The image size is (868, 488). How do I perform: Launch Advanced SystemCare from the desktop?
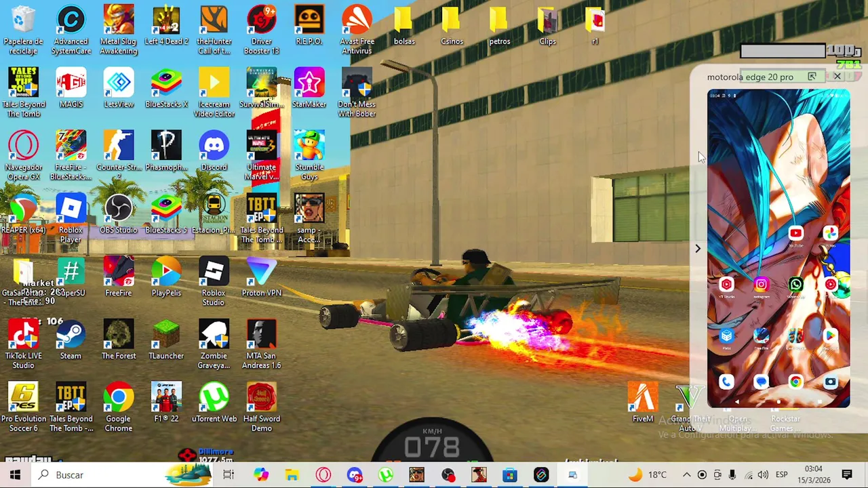point(71,30)
